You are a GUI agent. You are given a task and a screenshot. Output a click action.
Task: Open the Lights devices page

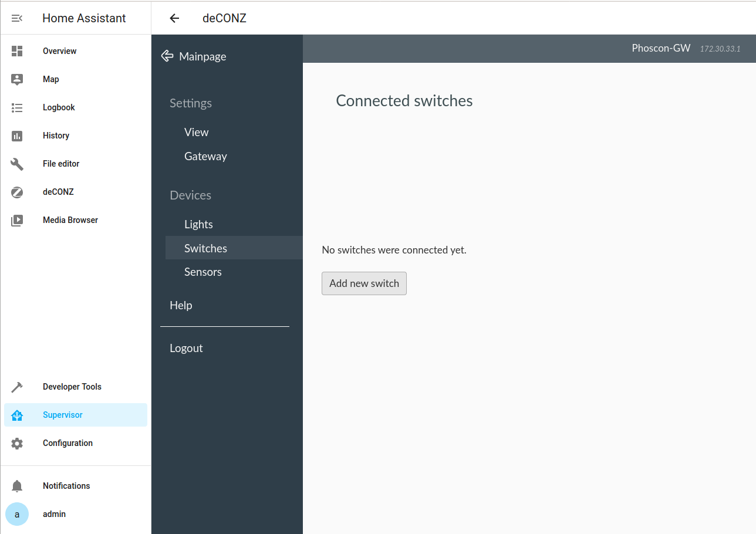click(x=198, y=224)
